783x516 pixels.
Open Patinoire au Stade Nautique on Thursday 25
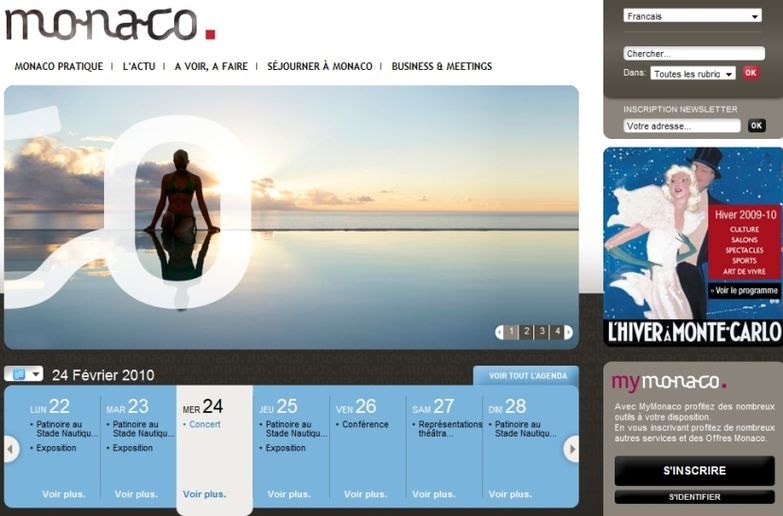(296, 429)
